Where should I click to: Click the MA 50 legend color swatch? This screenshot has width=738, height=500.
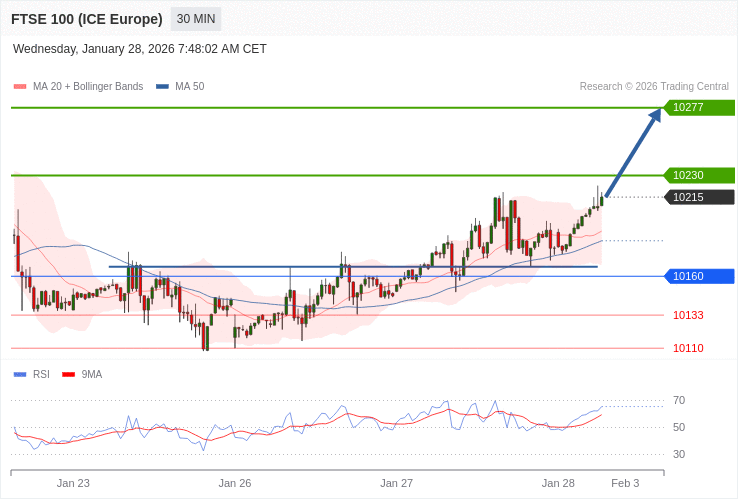coord(162,87)
